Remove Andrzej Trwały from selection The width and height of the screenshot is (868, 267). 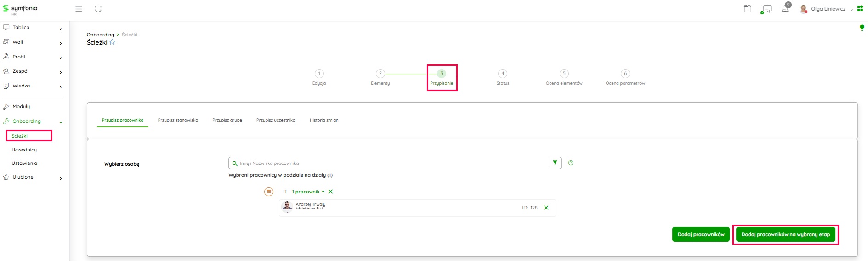[x=546, y=208]
